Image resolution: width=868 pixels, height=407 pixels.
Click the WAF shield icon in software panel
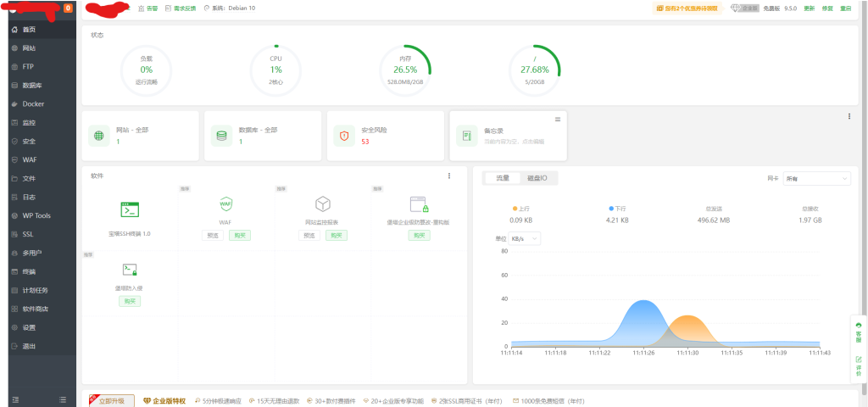(225, 204)
